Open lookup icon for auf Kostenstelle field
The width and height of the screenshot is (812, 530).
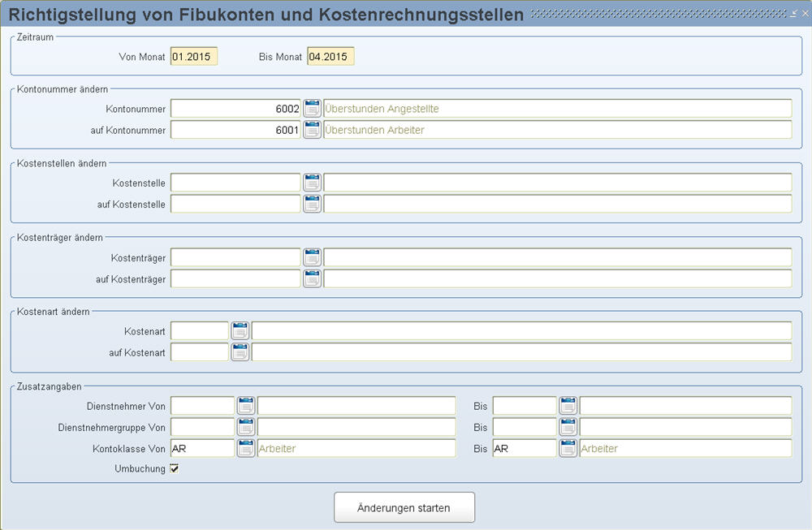tap(312, 204)
